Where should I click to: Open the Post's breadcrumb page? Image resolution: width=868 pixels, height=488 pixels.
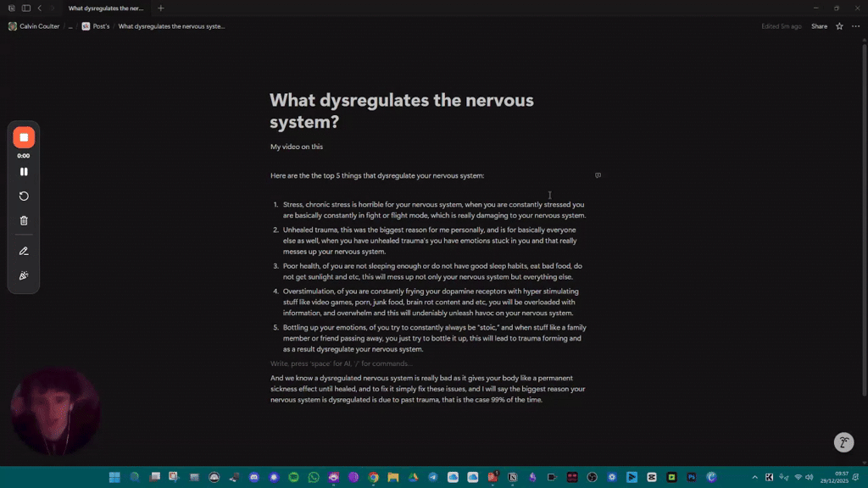(x=99, y=26)
